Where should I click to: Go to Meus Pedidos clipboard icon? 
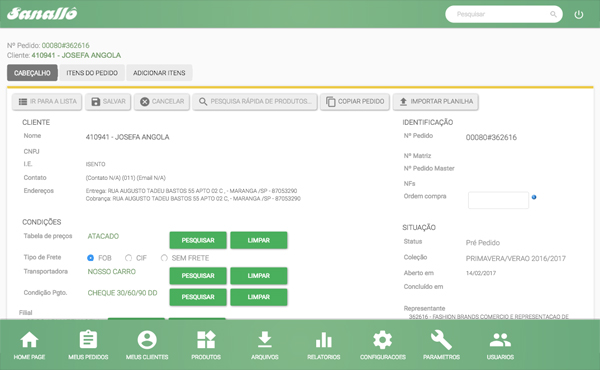pos(88,340)
